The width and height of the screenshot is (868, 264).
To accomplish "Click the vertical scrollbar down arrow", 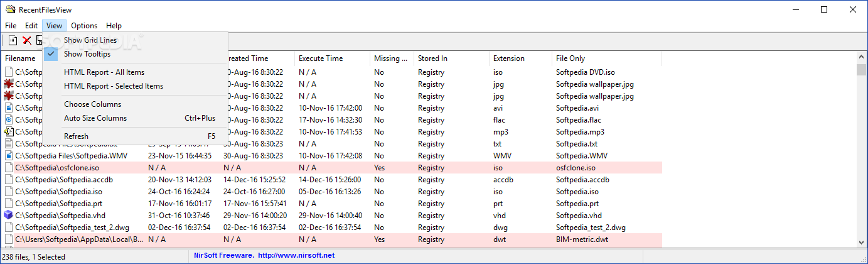I will coord(862,241).
